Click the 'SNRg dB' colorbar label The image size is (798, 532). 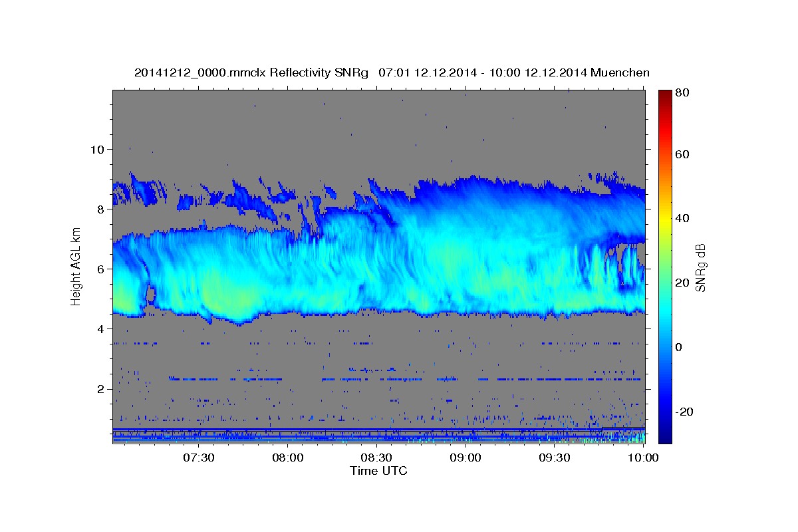click(700, 267)
